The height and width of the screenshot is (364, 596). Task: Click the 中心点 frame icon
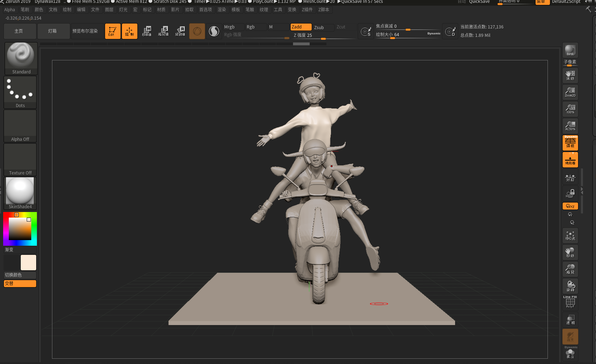(570, 236)
